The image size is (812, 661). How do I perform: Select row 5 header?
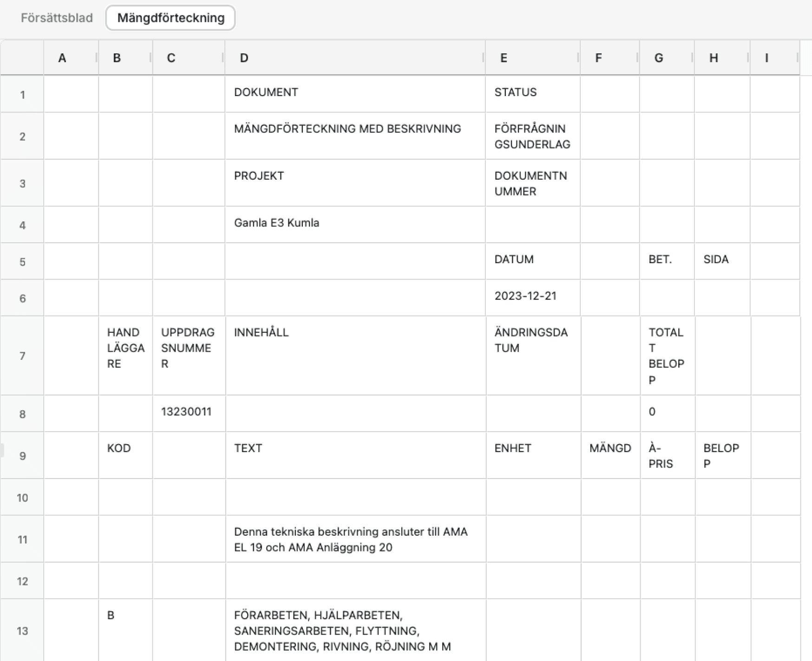[22, 261]
